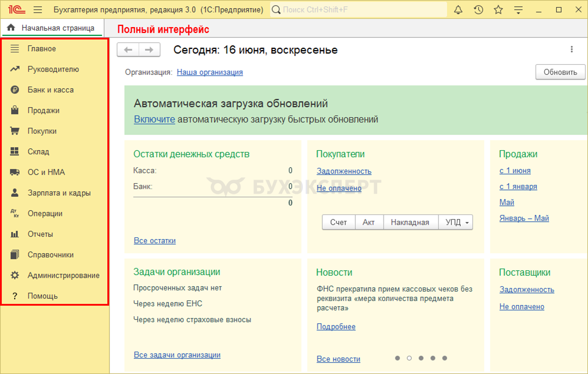Click the Склад grid icon

click(15, 151)
